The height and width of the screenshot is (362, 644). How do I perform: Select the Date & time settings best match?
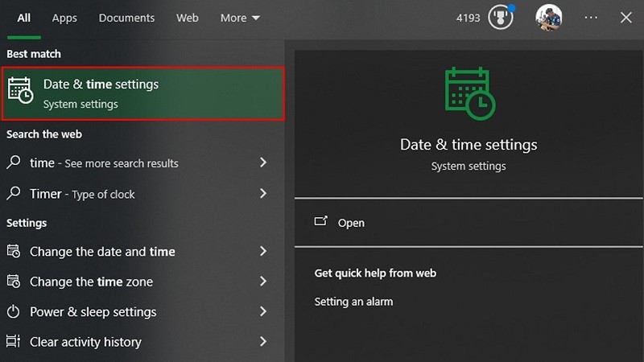[145, 93]
